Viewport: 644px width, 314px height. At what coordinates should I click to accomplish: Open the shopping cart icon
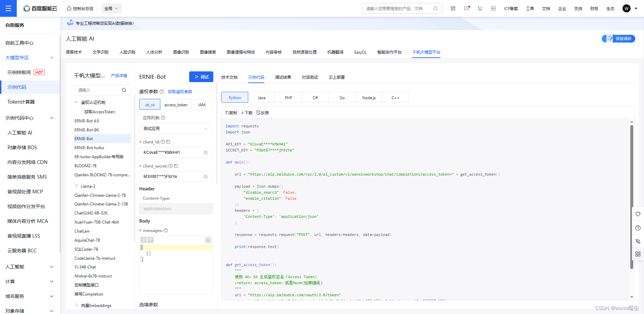pyautogui.click(x=480, y=8)
